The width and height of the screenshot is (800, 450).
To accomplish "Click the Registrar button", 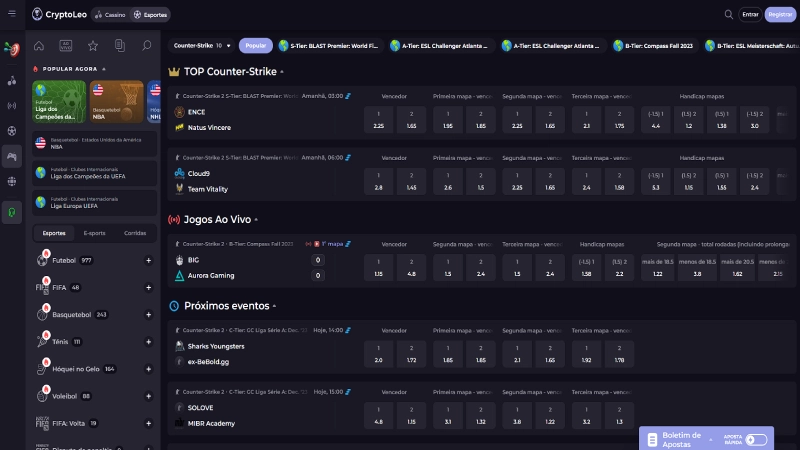I will (780, 14).
